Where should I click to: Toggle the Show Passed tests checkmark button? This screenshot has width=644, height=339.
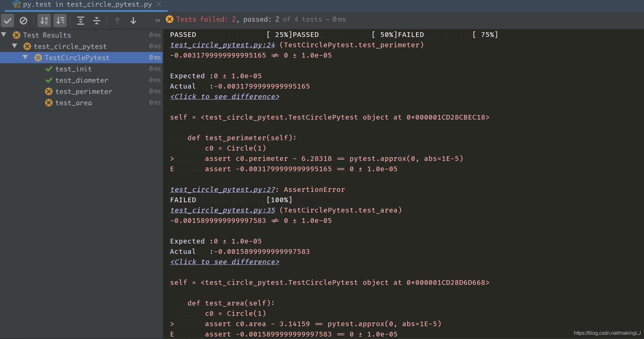tap(8, 21)
